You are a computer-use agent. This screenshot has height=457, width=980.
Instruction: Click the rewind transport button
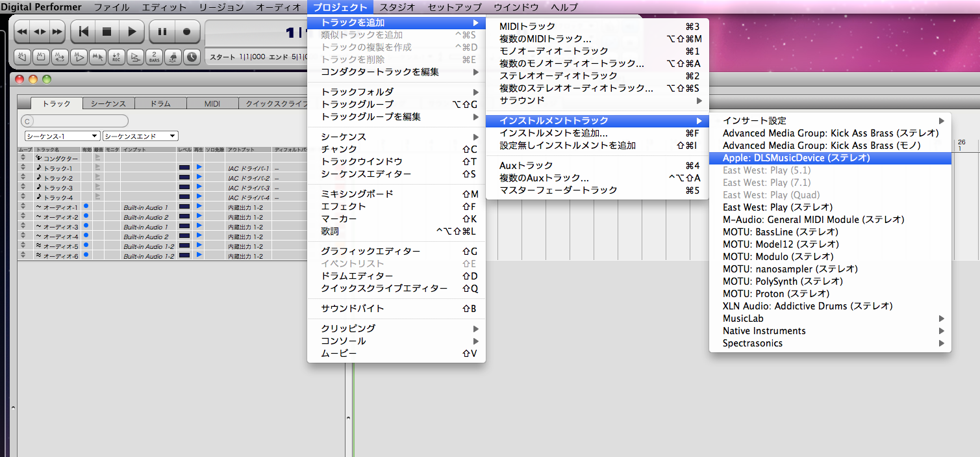22,31
